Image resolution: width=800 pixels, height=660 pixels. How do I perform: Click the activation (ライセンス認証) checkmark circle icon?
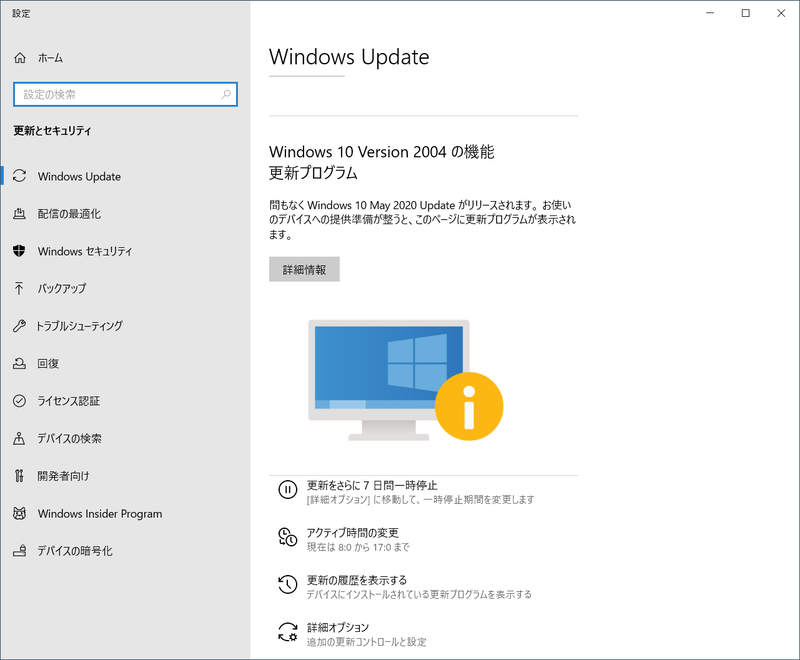point(19,401)
